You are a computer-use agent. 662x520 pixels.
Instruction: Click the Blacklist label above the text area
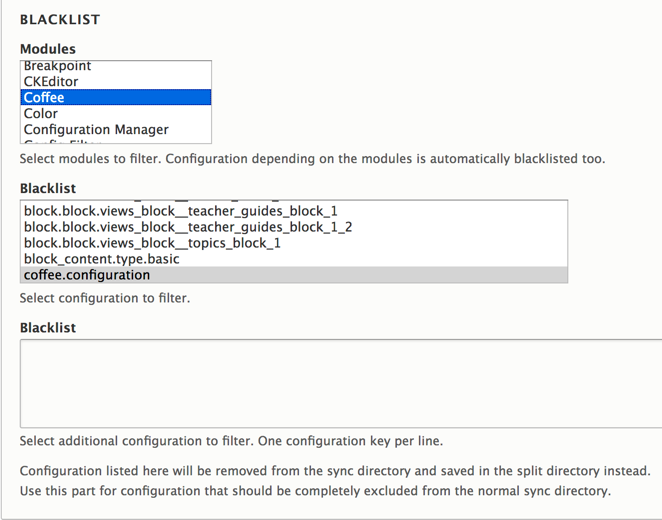click(48, 327)
